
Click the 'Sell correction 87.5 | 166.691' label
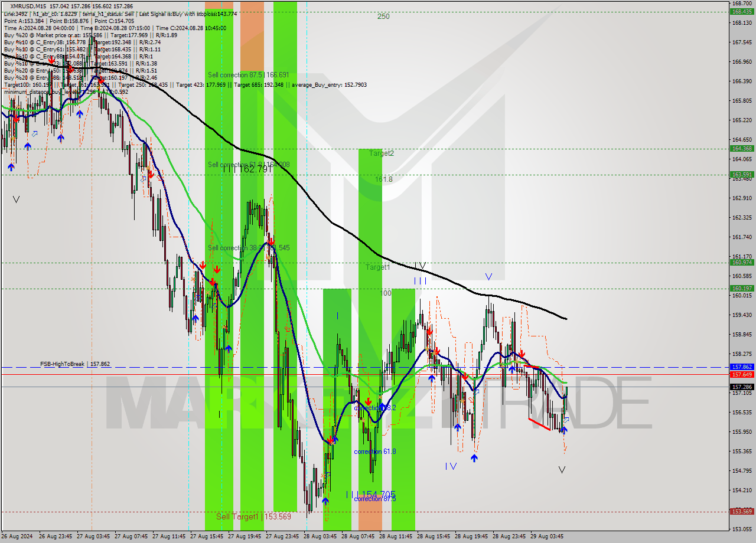248,75
